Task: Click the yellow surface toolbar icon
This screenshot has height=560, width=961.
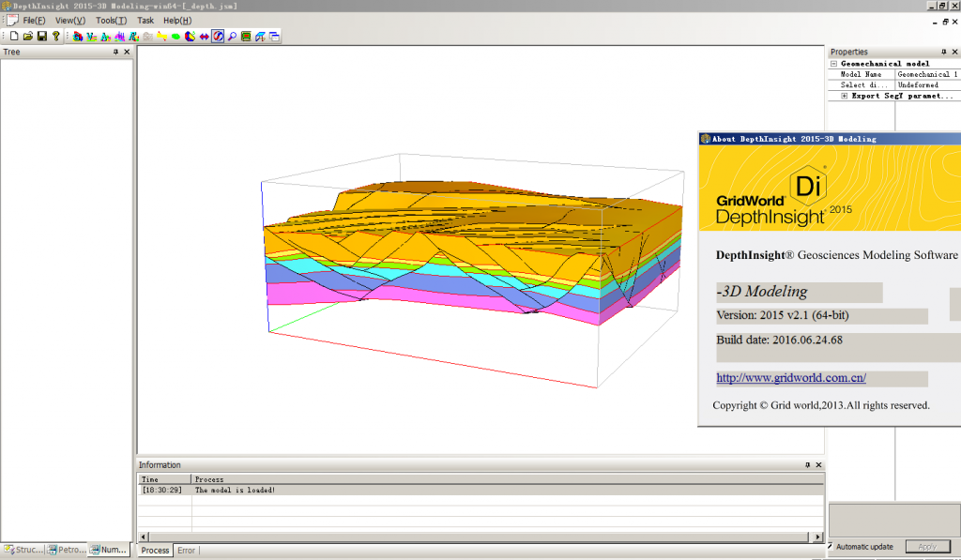Action: coord(161,37)
